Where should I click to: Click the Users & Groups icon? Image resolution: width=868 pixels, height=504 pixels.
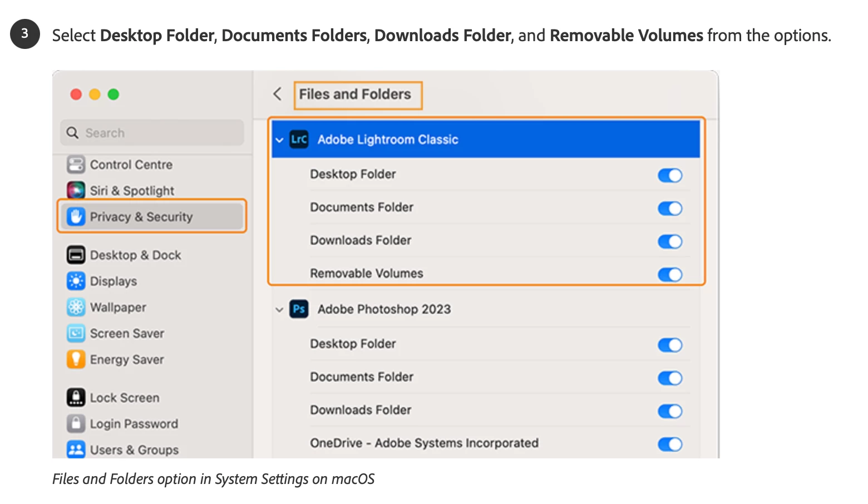click(76, 449)
